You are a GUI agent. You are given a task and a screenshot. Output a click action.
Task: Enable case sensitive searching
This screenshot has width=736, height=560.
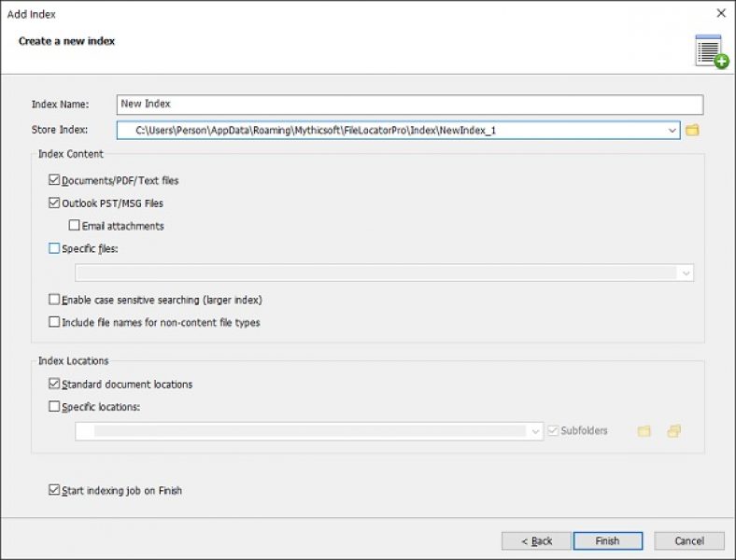pyautogui.click(x=54, y=301)
